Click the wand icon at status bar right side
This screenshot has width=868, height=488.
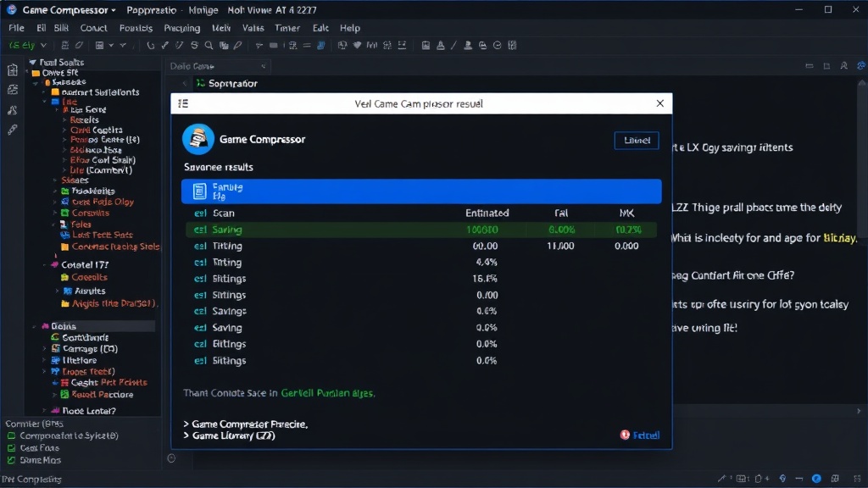(721, 479)
